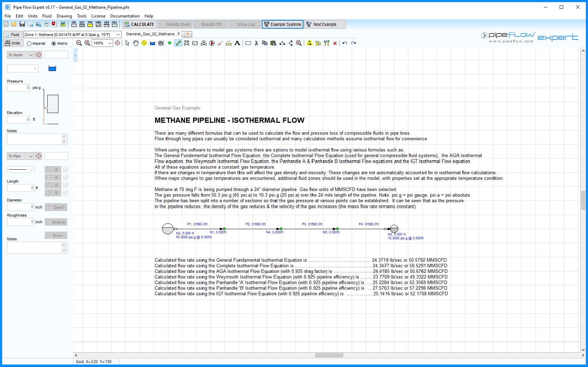Redo the last action
The image size is (588, 367).
coord(353,43)
